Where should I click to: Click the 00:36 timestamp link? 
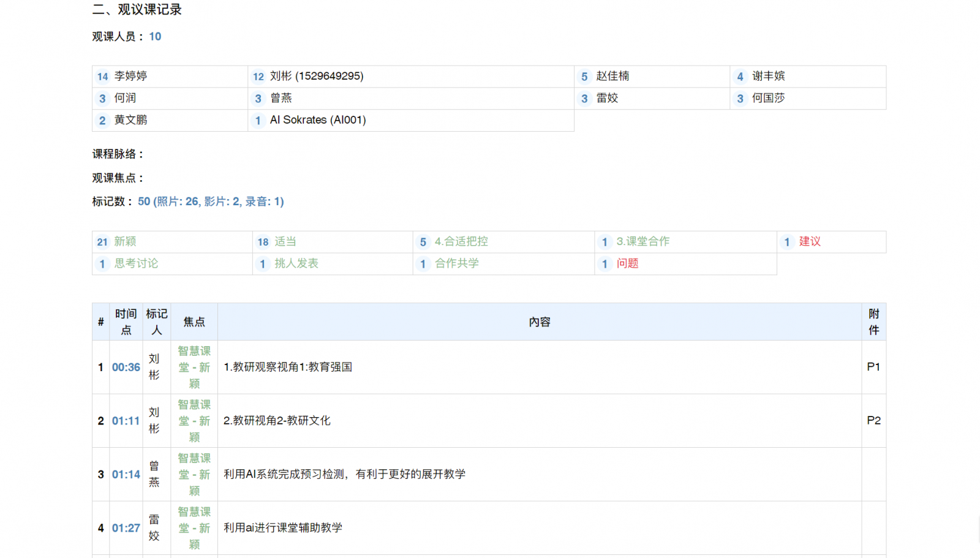coord(126,368)
